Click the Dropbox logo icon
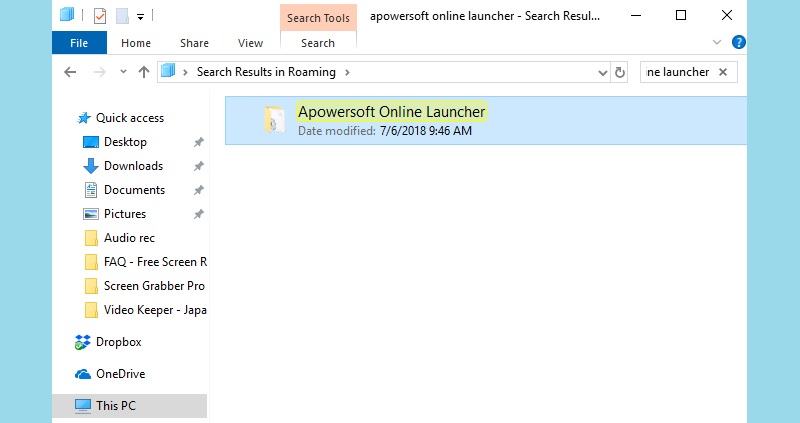The width and height of the screenshot is (800, 423). tap(82, 342)
